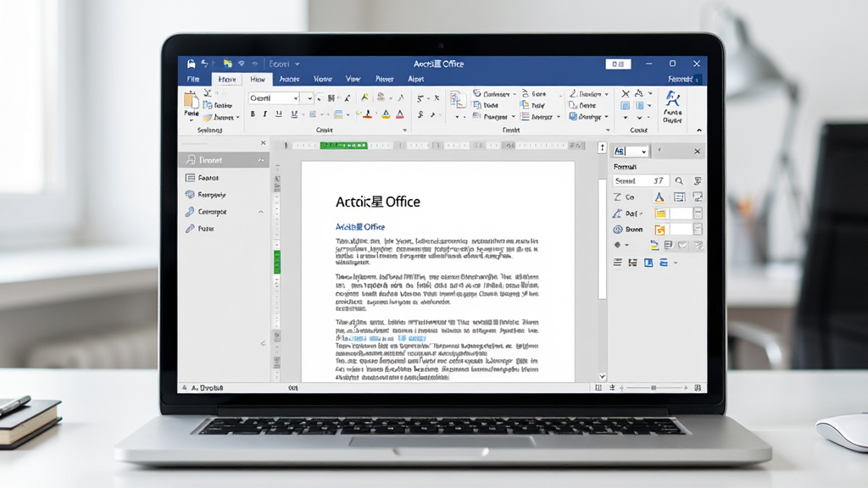This screenshot has height=488, width=868.
Task: Click the orange icon beside Buen row
Action: click(x=659, y=229)
